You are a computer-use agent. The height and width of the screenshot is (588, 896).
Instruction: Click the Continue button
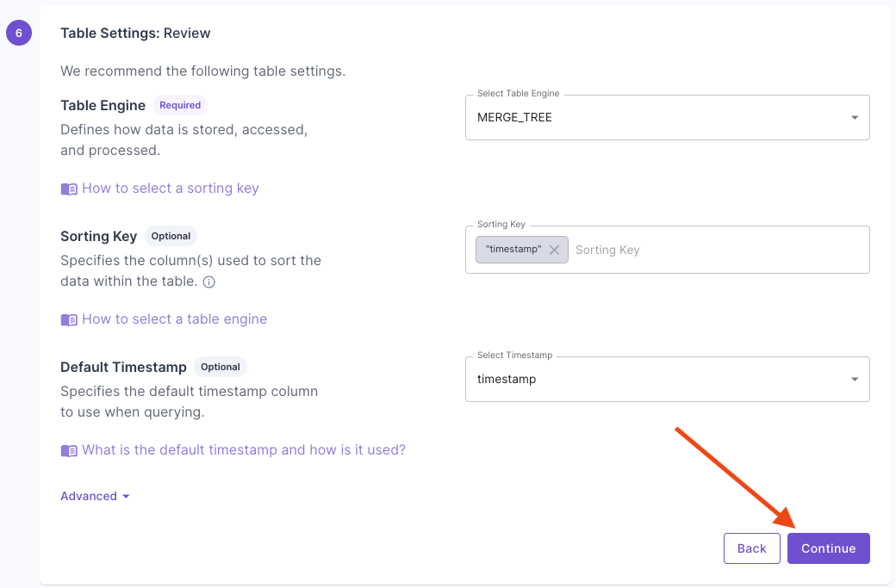tap(828, 548)
